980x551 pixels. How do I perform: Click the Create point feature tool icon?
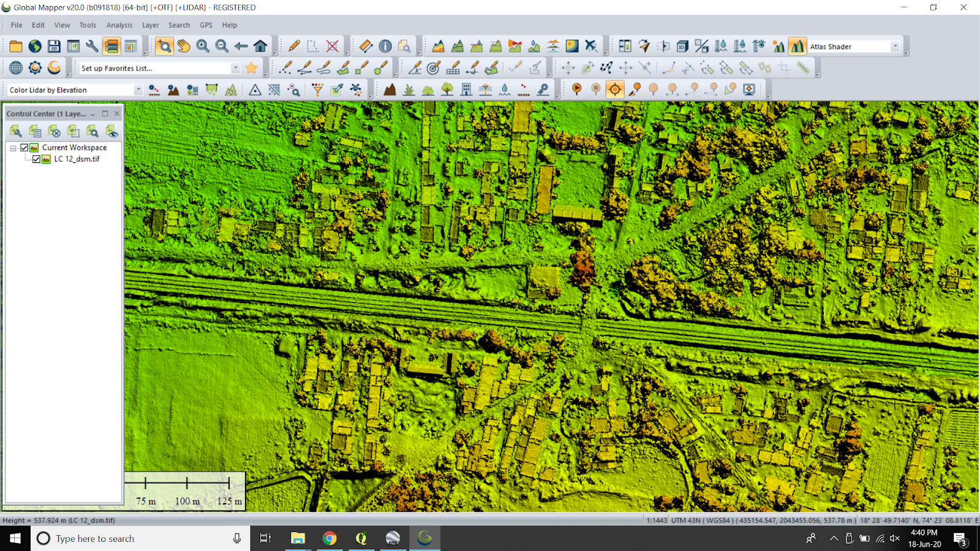pyautogui.click(x=285, y=68)
